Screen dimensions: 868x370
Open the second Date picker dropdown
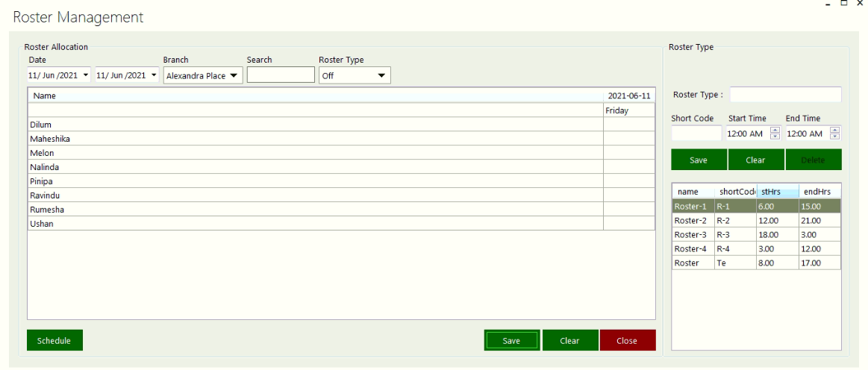[154, 75]
